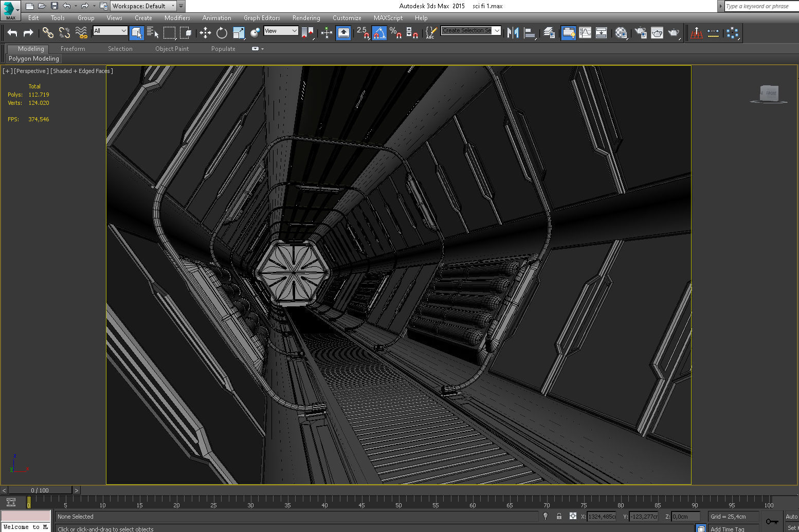Click the Array dots tool icon

(x=733, y=33)
